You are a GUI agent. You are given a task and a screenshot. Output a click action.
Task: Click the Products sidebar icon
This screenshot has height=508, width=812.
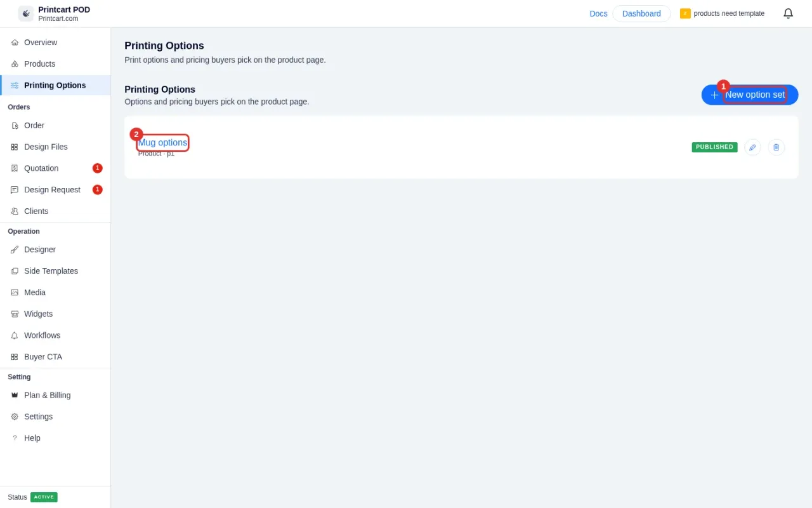click(x=15, y=64)
